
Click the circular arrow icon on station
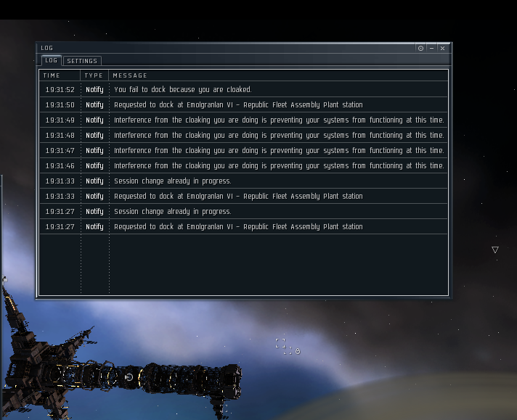click(129, 377)
